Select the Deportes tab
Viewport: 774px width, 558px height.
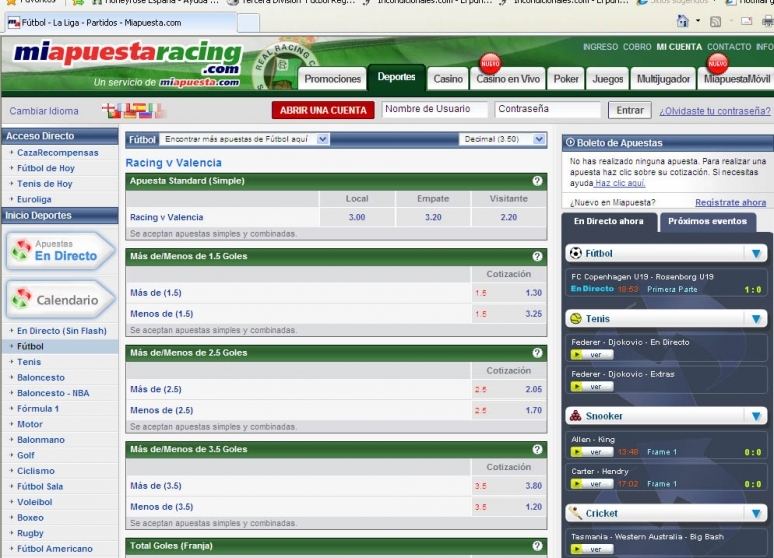point(396,77)
